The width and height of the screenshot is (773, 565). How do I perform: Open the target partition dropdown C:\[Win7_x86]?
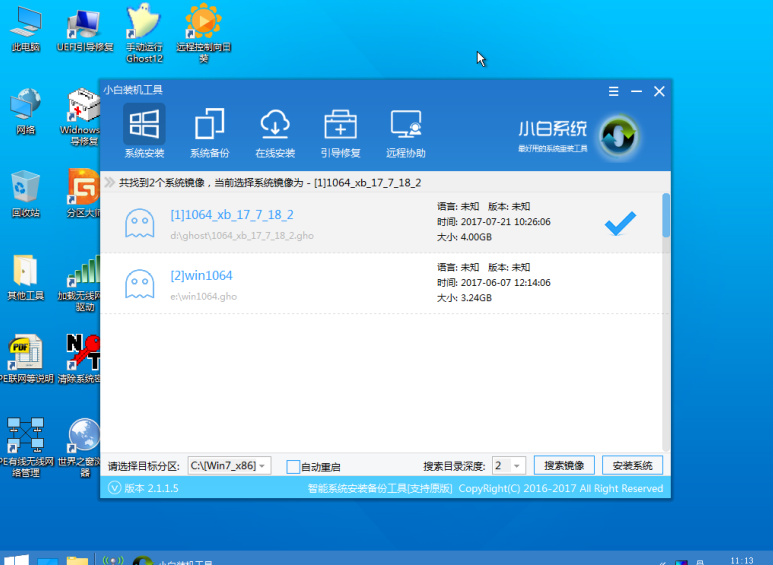229,465
